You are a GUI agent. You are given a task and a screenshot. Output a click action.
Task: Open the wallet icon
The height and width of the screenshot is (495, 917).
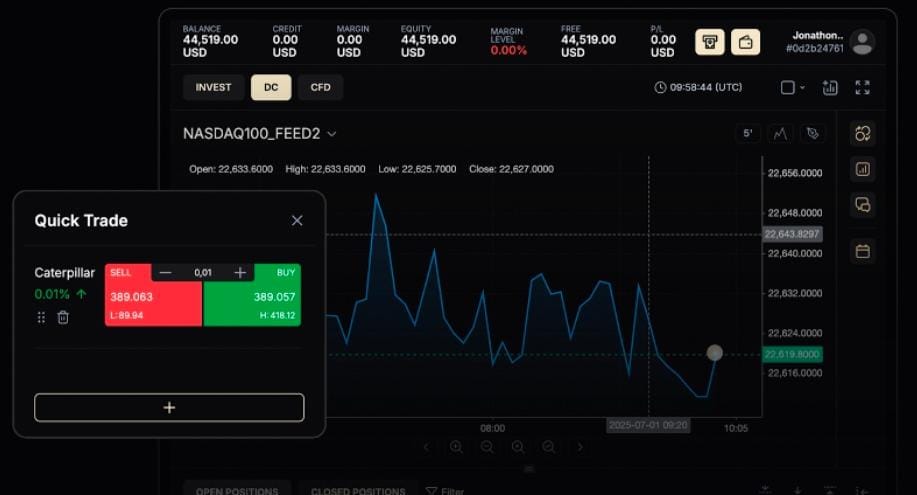coord(745,42)
